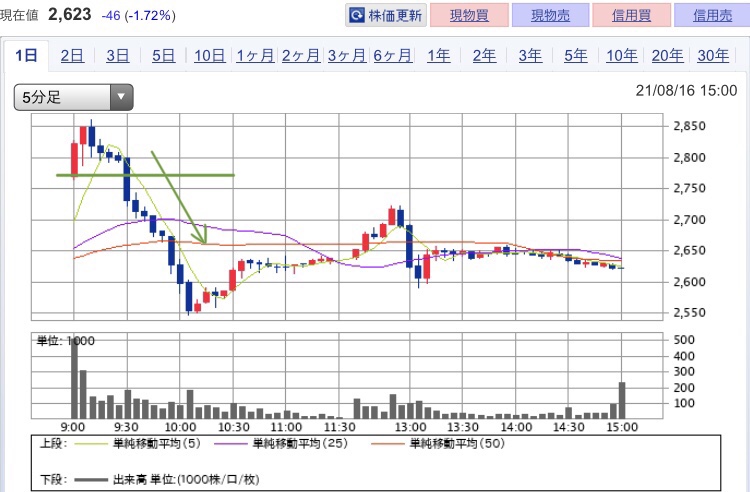This screenshot has width=750, height=492.
Task: Show the 1ヶ月 chart period
Action: (x=255, y=56)
